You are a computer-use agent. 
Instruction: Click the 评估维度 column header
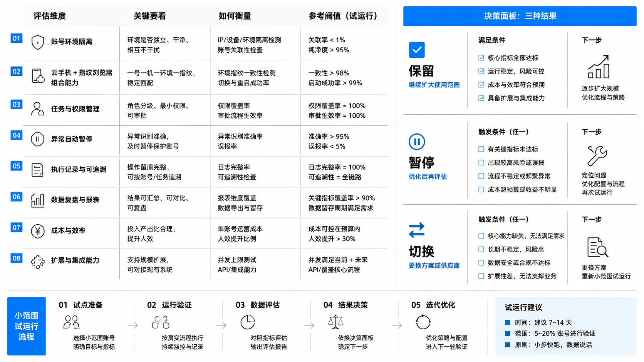coord(50,16)
